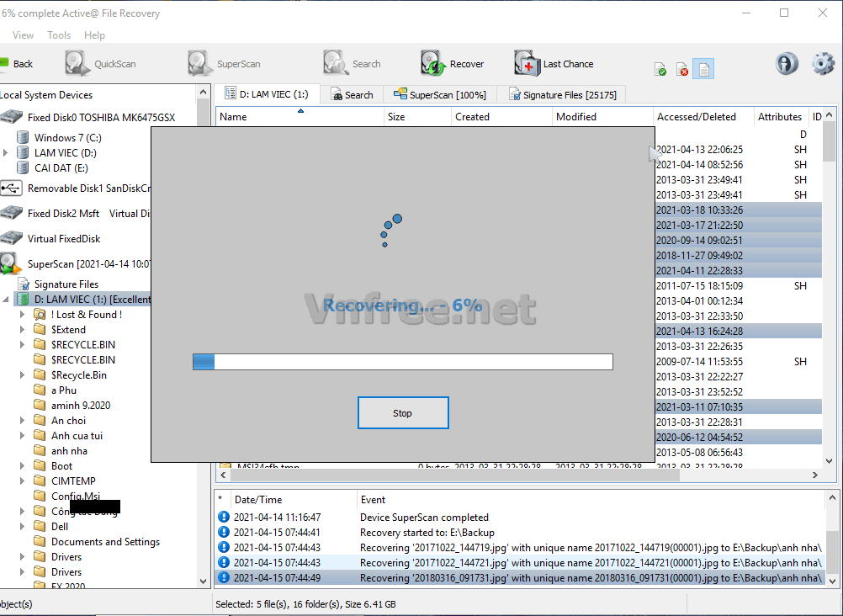Collapse the 'D: LAM VIEC (1:)' scan node
The image size is (843, 616).
pos(8,300)
